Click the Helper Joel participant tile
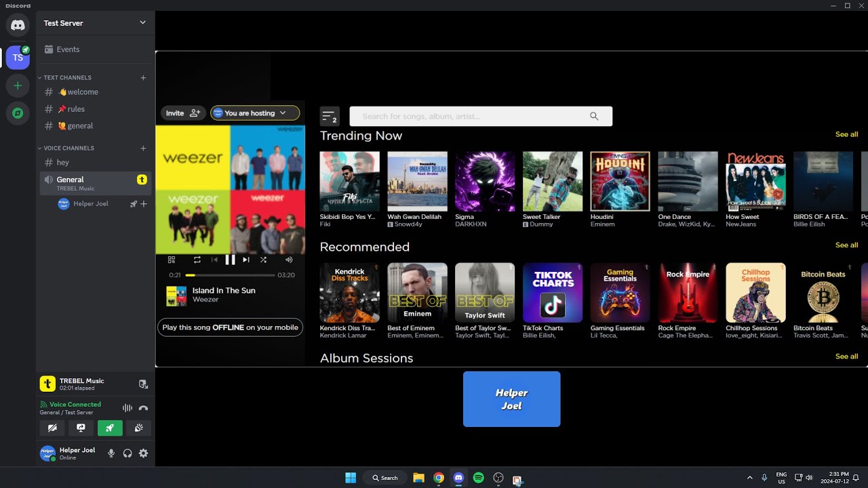 click(x=512, y=399)
